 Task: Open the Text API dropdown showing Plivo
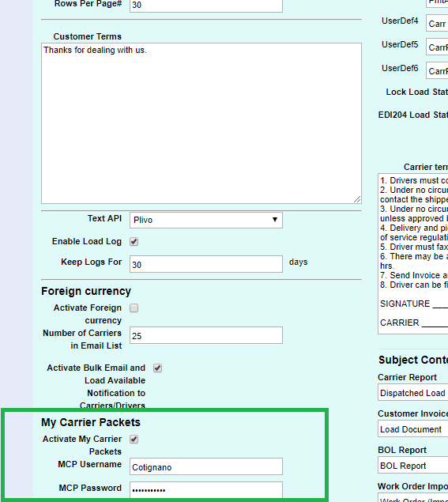(206, 221)
